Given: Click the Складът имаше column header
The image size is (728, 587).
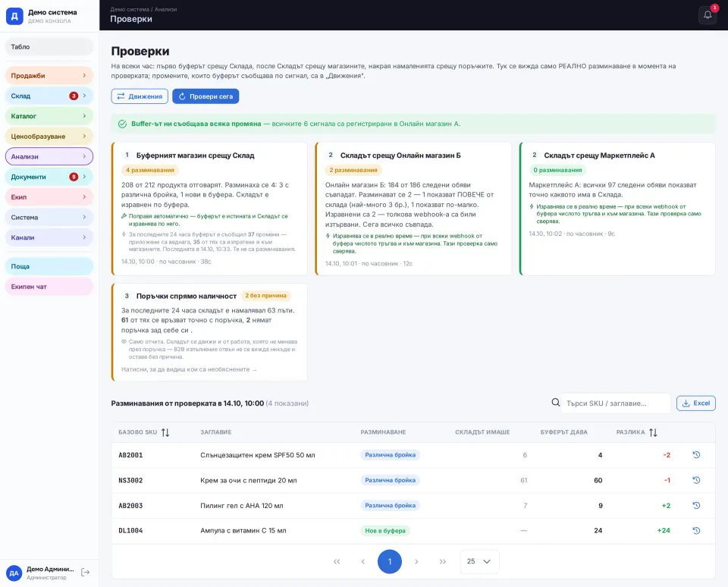Looking at the screenshot, I should [482, 432].
